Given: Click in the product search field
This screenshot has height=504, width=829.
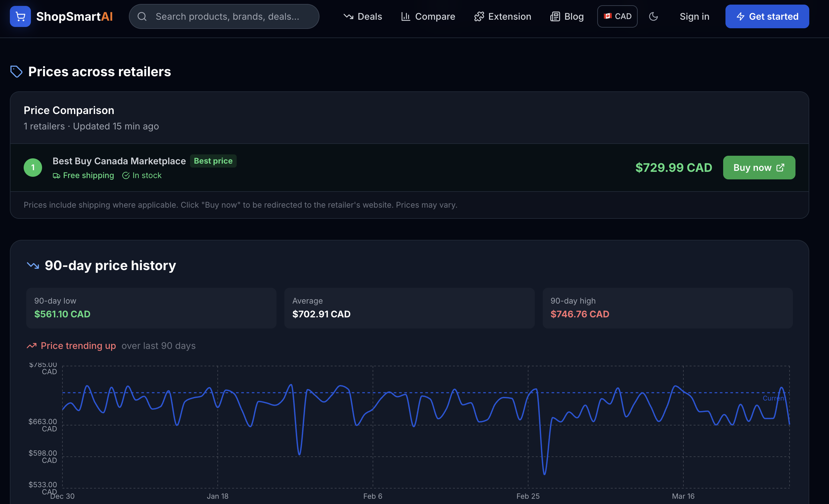Looking at the screenshot, I should (x=227, y=16).
